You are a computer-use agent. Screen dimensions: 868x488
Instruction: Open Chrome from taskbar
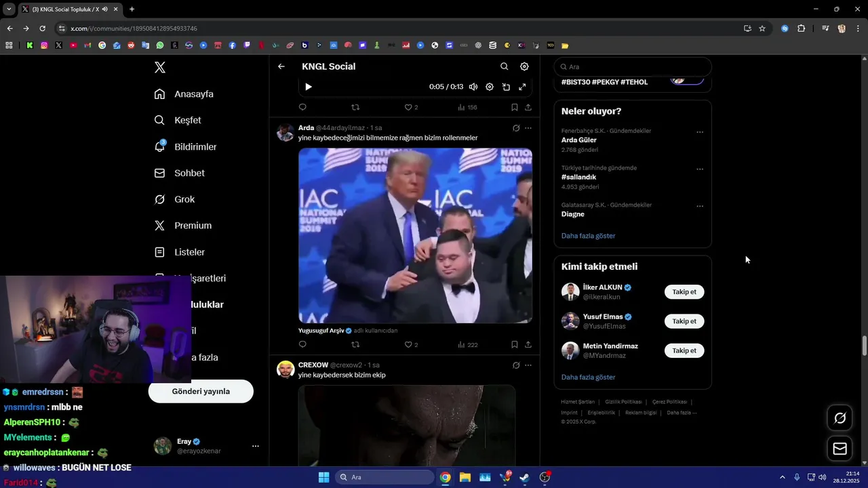tap(445, 477)
